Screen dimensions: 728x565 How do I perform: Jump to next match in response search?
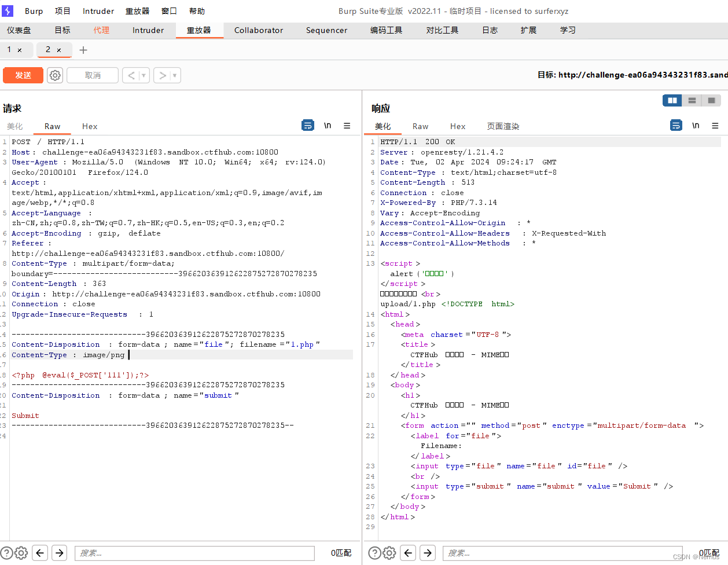tap(428, 553)
